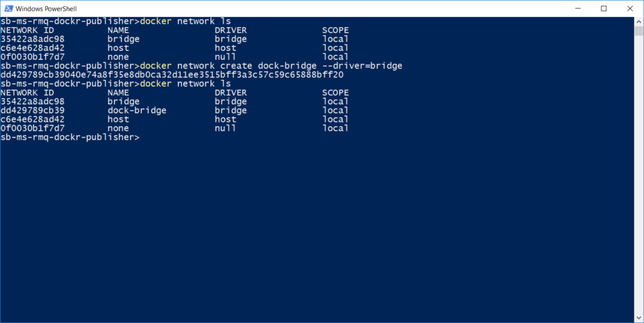Click network ID 35422a8adc98 in second listing
644x323 pixels.
[32, 101]
